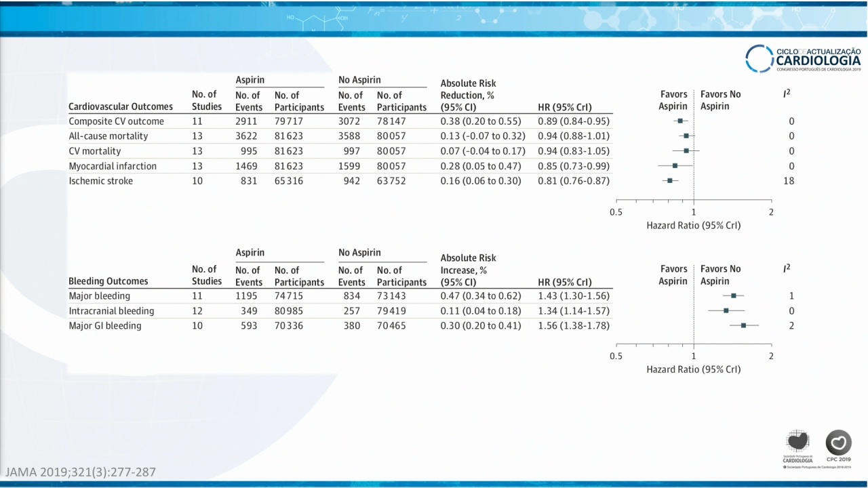Viewport: 868px width, 488px height.
Task: Select the 'Myocardial infarction' row label
Action: [113, 166]
